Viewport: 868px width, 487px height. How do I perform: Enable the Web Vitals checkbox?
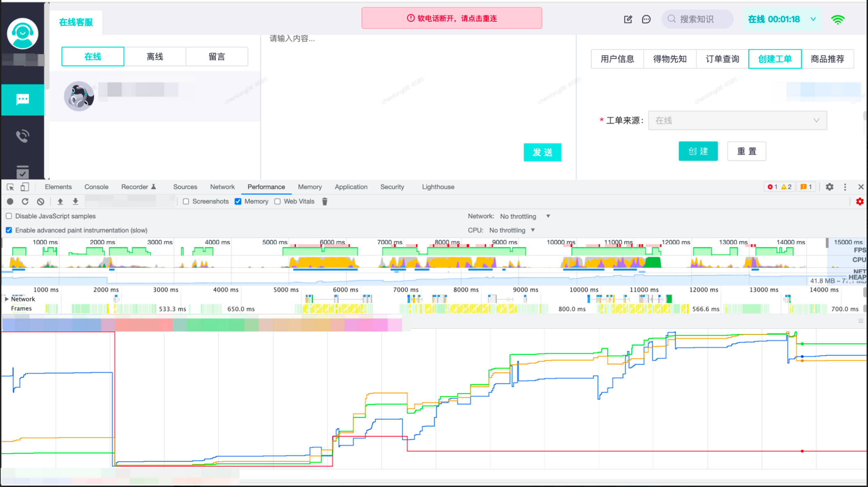click(278, 202)
